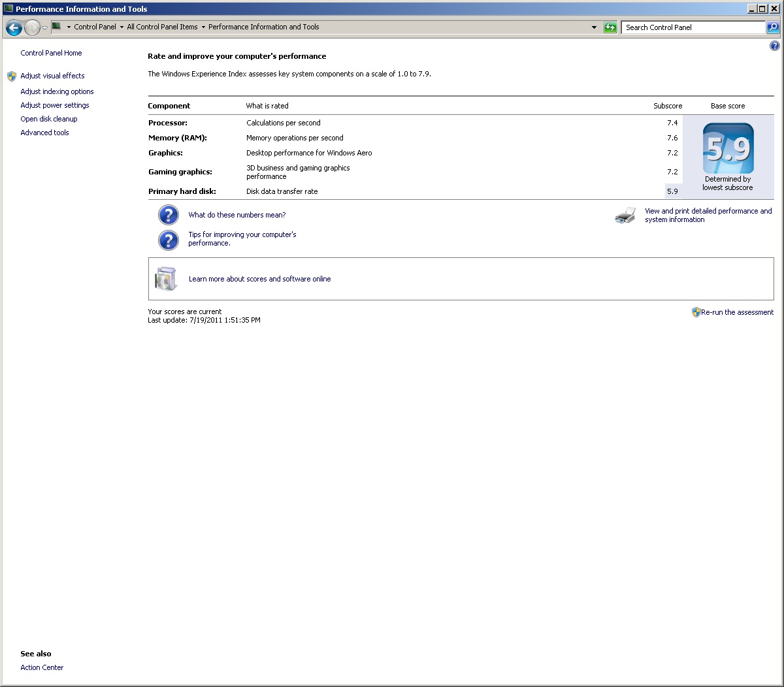
Task: Click the question icon beside performance tips
Action: pos(169,240)
